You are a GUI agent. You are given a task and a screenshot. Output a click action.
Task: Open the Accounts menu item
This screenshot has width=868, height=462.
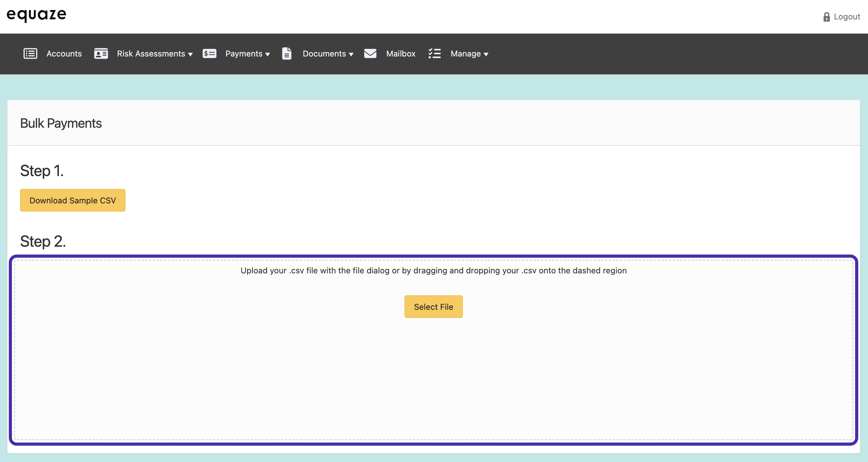64,54
